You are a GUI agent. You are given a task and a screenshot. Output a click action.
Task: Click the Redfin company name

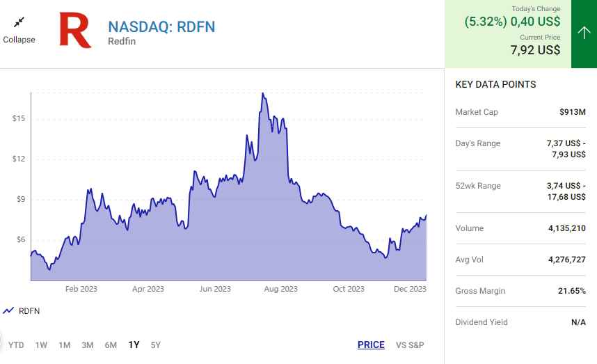[122, 41]
